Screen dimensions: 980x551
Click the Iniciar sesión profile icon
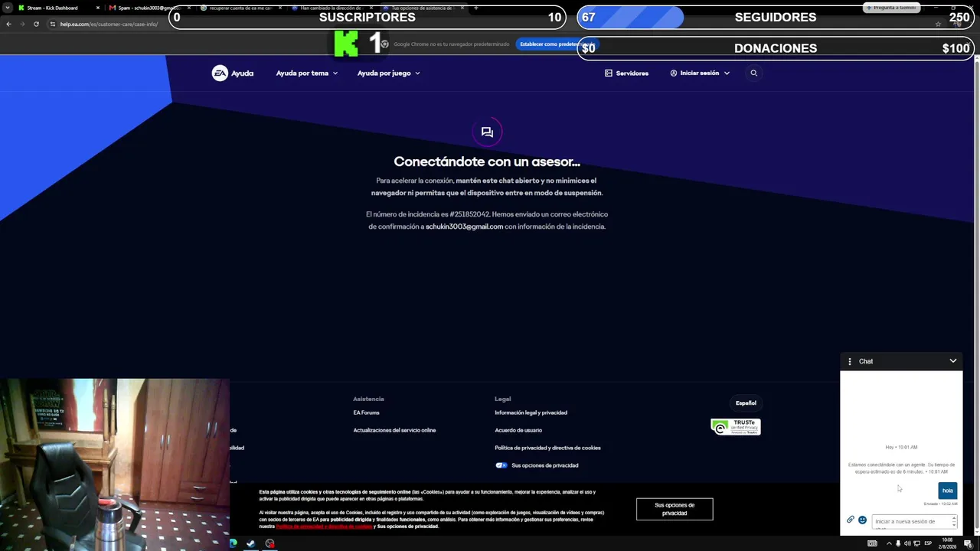[x=674, y=73]
